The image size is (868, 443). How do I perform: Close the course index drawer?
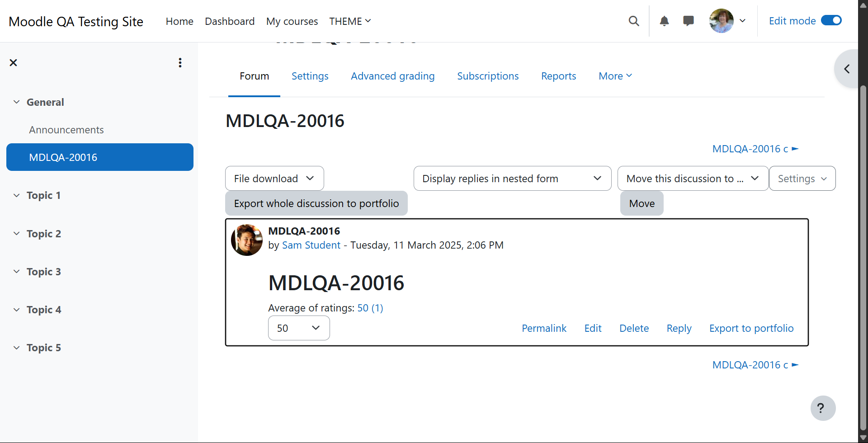tap(13, 63)
